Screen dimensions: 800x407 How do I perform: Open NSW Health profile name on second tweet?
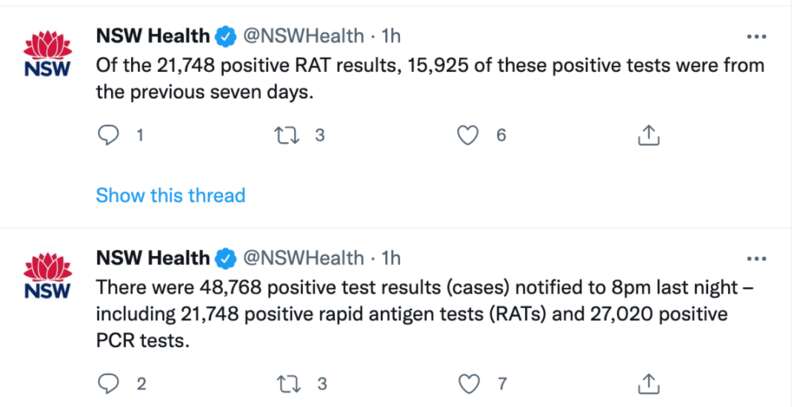point(153,258)
